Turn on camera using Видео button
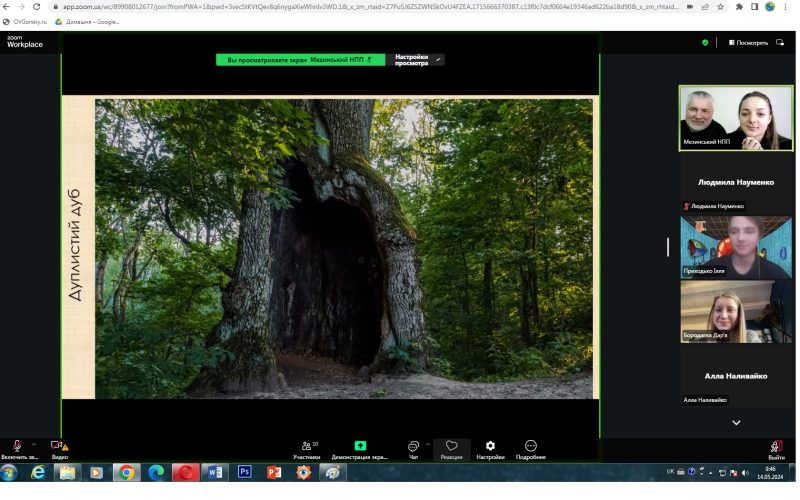800x500 pixels. [x=59, y=447]
